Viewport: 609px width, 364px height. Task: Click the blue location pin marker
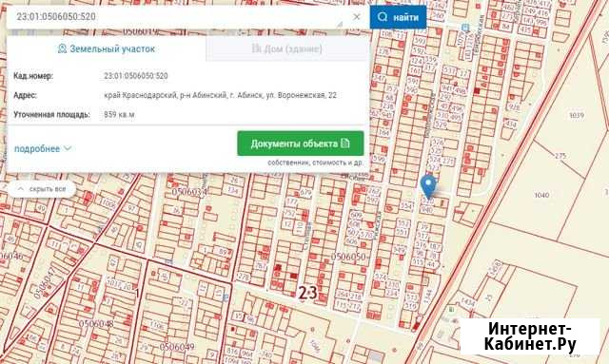coord(428,185)
